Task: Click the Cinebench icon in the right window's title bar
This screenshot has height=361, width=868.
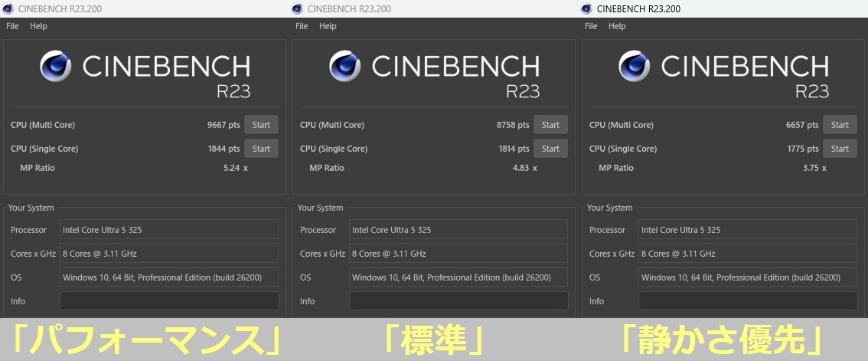Action: (586, 8)
